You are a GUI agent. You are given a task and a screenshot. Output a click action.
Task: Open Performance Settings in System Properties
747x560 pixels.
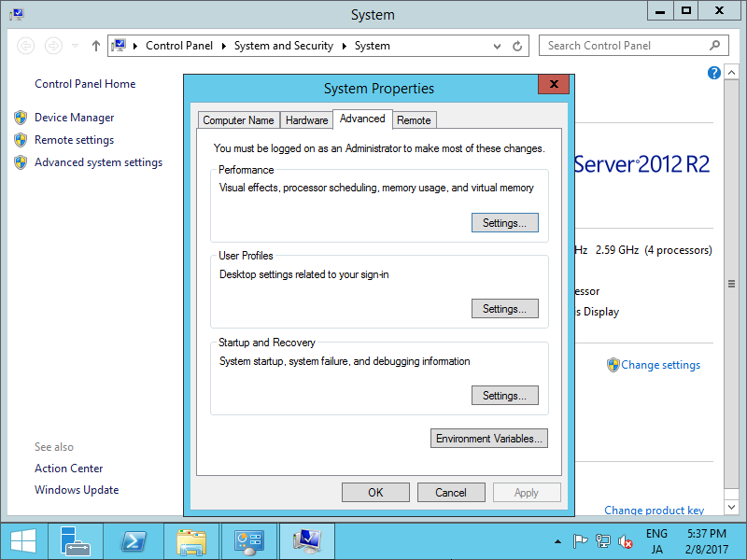pos(504,222)
